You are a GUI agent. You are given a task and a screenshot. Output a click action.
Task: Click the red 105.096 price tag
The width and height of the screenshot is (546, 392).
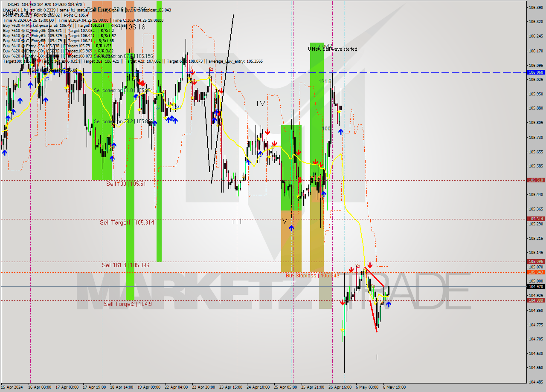click(536, 262)
